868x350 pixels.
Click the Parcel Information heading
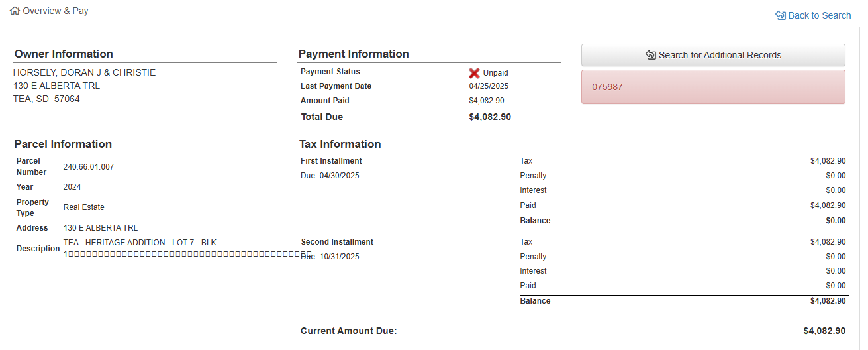(63, 145)
